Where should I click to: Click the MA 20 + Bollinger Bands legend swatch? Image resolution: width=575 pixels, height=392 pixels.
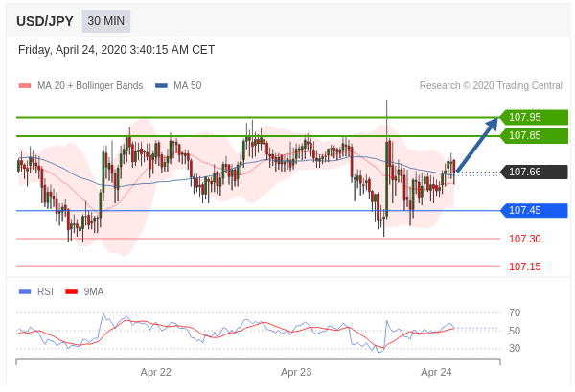click(x=25, y=86)
